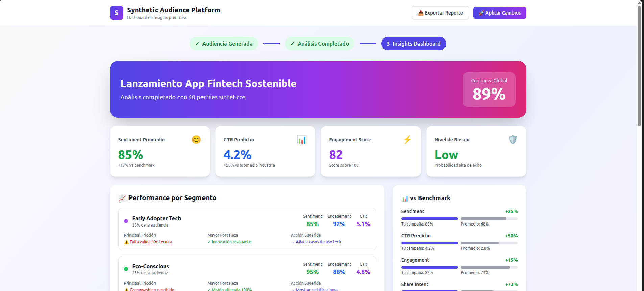Click the lightning bolt Engagement Score icon
Viewport: 644px width, 291px height.
[x=407, y=140]
